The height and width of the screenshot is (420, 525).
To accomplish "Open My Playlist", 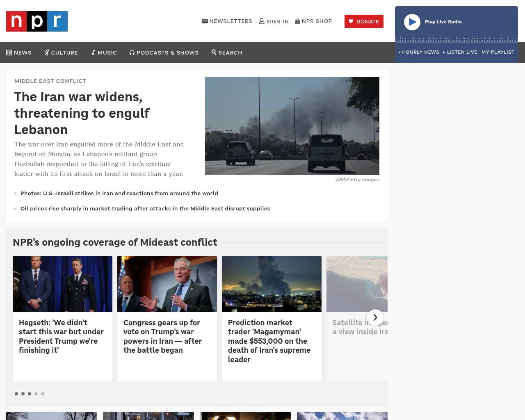I will pyautogui.click(x=498, y=52).
